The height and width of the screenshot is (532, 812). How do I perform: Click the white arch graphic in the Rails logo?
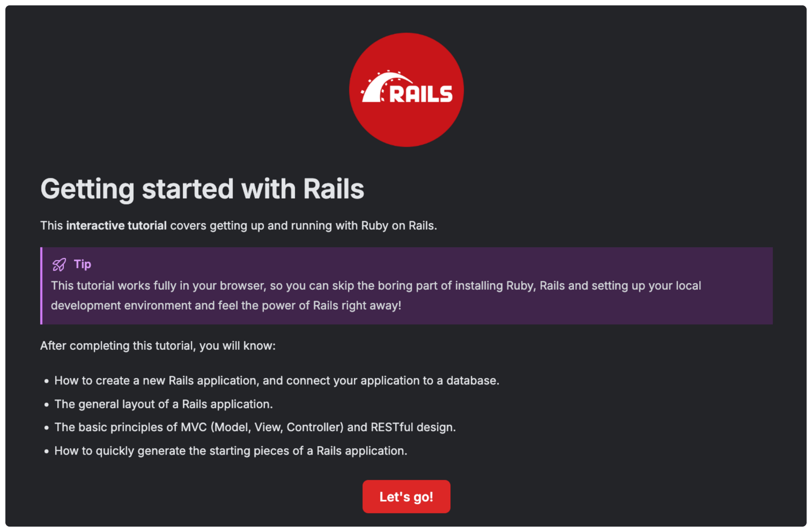pos(386,87)
